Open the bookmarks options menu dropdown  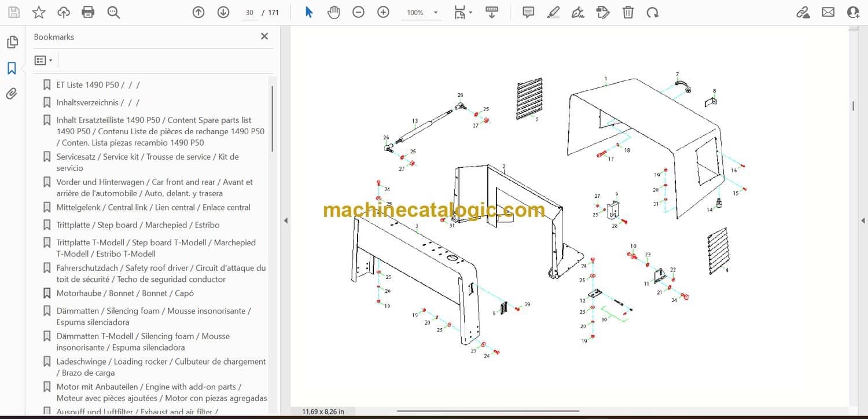pos(43,60)
